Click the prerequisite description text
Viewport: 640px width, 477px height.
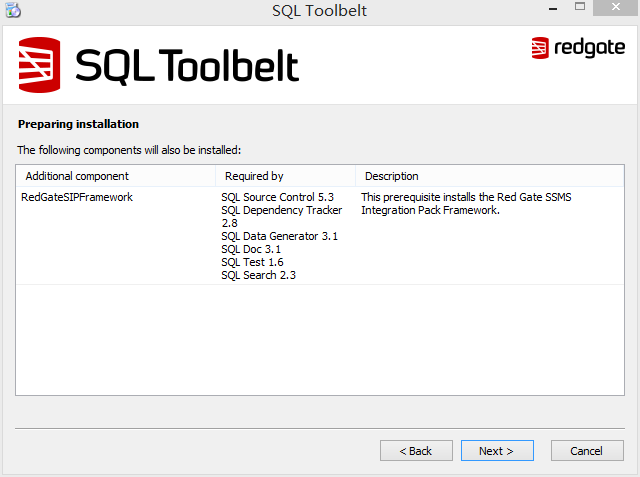point(466,204)
